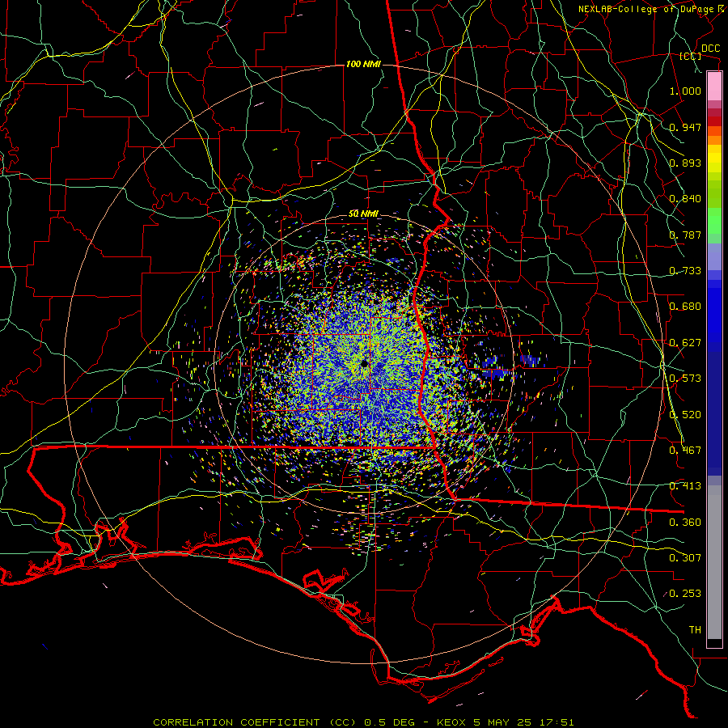Click the [CC] legend unit label
The width and height of the screenshot is (728, 728).
pos(691,56)
